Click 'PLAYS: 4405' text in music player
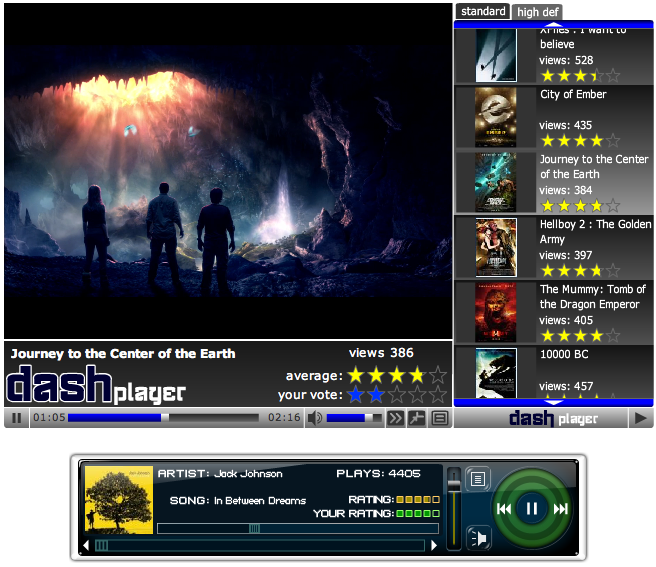The image size is (656, 567). click(378, 474)
